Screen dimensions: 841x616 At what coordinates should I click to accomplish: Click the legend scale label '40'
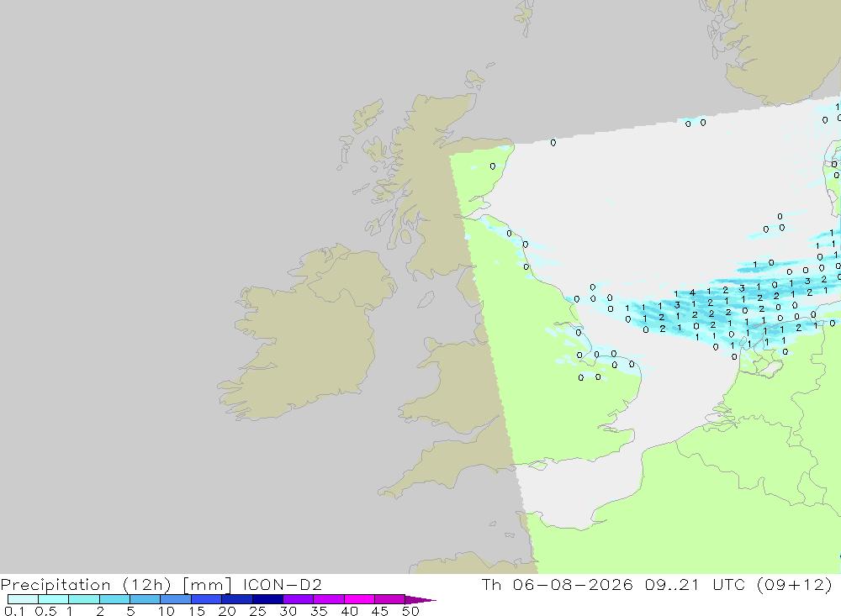349,611
